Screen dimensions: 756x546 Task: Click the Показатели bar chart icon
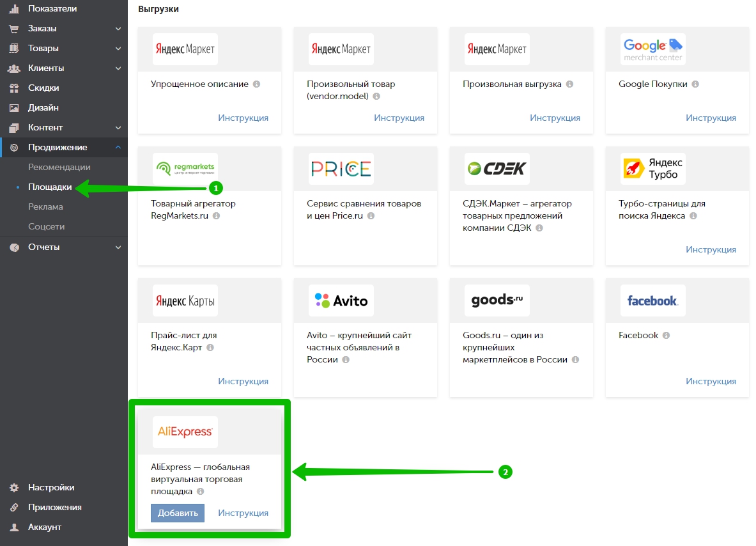(x=14, y=9)
